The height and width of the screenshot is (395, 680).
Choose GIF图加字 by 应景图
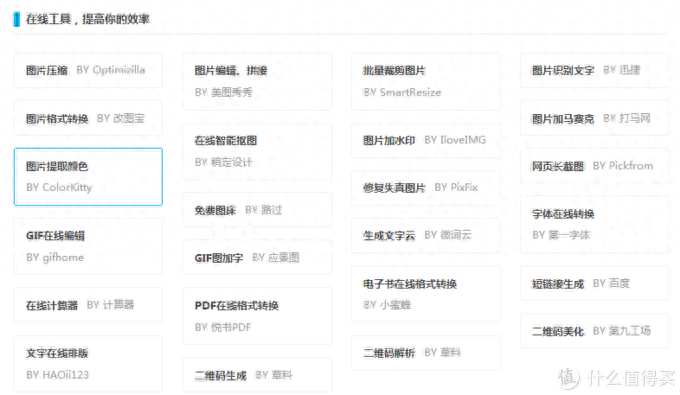(x=257, y=258)
